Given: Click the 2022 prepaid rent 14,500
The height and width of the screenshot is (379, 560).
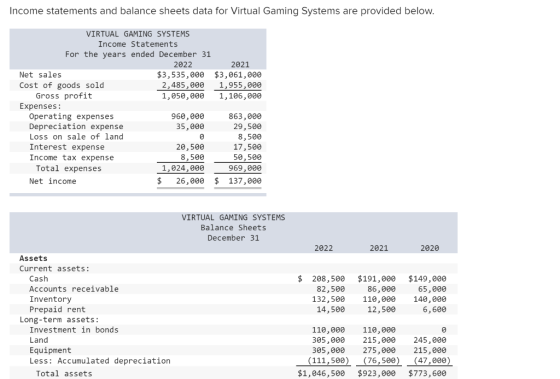Looking at the screenshot, I should pos(331,309).
